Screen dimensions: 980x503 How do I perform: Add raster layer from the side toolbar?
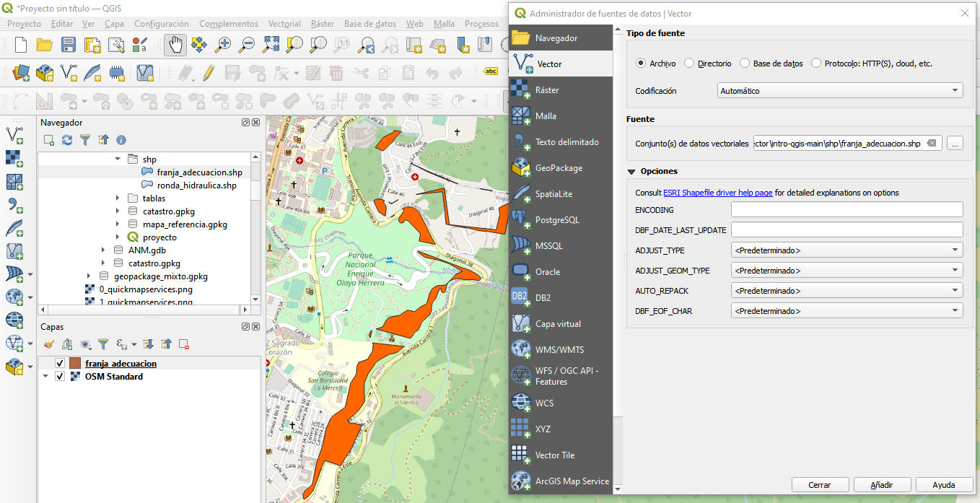pyautogui.click(x=14, y=158)
